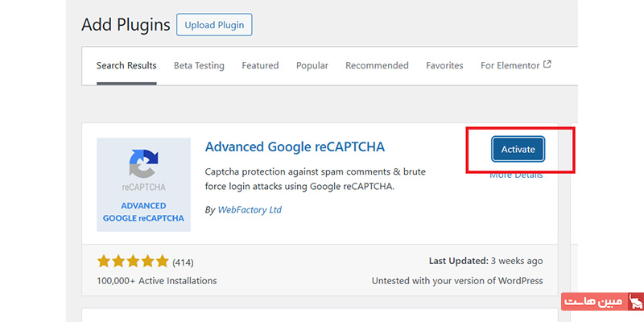The height and width of the screenshot is (322, 644).
Task: Activate the Advanced Google reCAPTCHA plugin
Action: click(518, 150)
